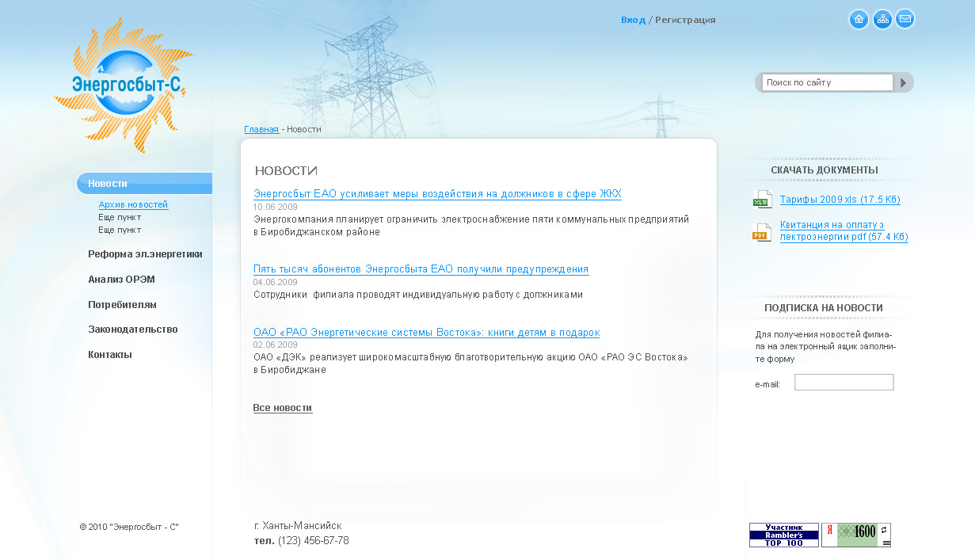Open the Rambler's Top 100 badge
The image size is (975, 560).
point(784,535)
